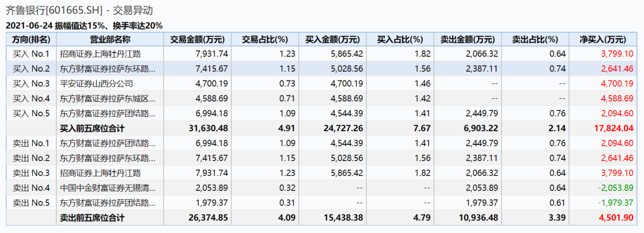
Task: Click the 东方财富证券拉萨东城区 branch name
Action: (108, 98)
